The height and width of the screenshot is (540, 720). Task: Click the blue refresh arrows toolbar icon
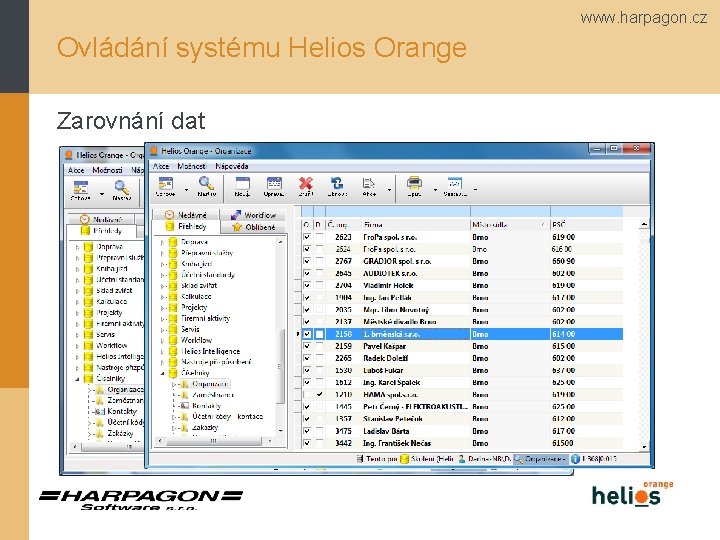337,183
